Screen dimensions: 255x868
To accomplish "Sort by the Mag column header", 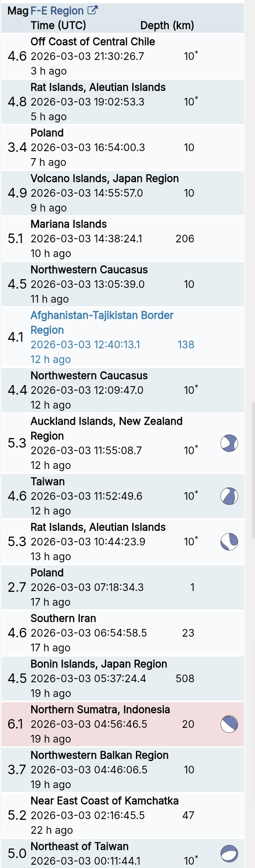I will 18,11.
